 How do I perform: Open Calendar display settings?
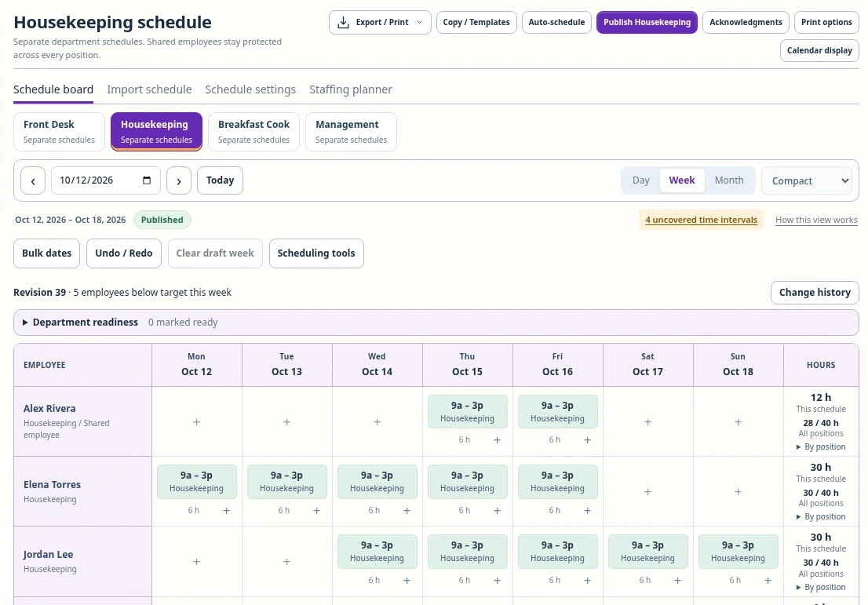(819, 50)
